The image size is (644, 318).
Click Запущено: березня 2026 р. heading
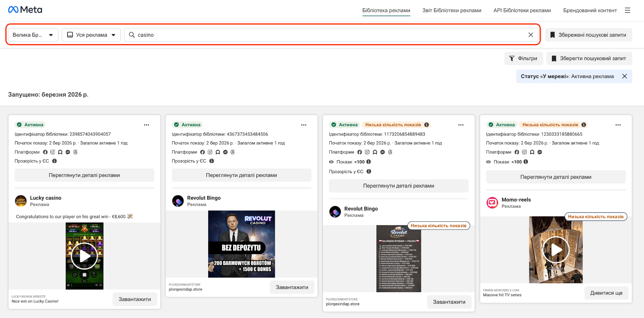point(48,94)
